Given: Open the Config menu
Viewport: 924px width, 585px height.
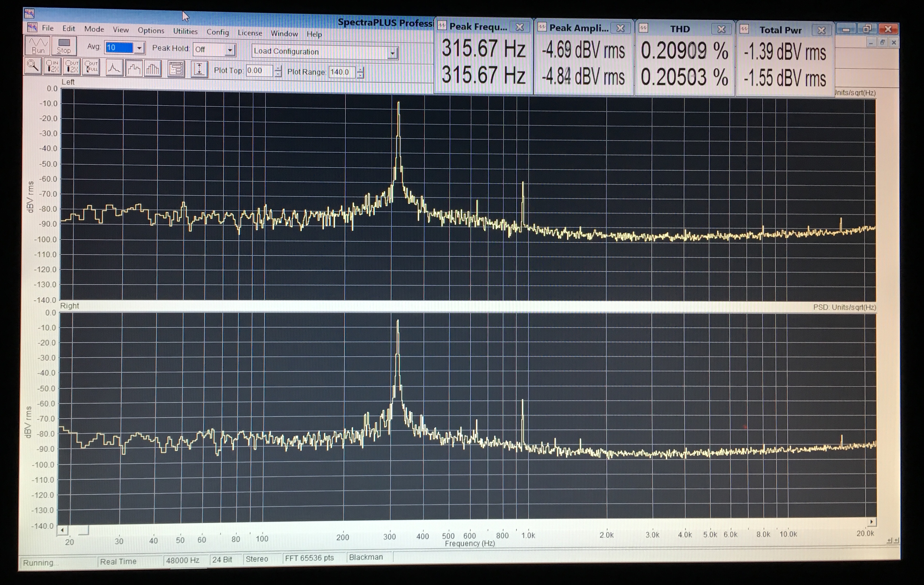Looking at the screenshot, I should pos(218,32).
